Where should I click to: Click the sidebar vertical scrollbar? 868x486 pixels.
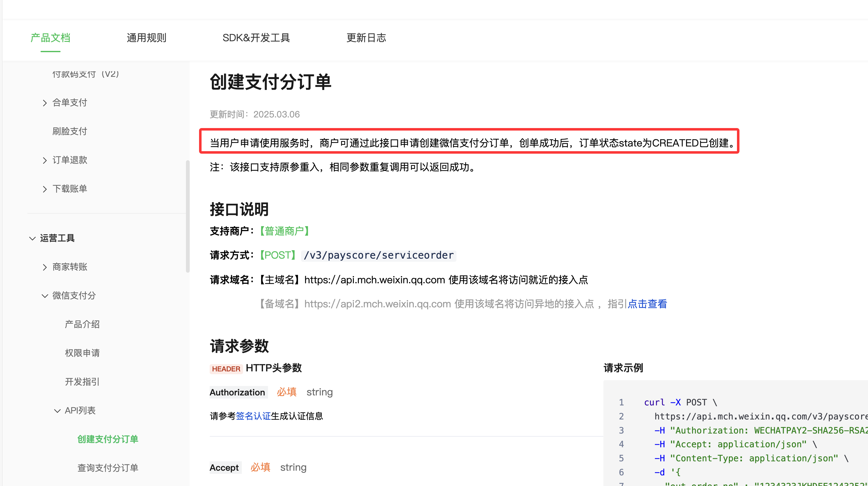188,216
